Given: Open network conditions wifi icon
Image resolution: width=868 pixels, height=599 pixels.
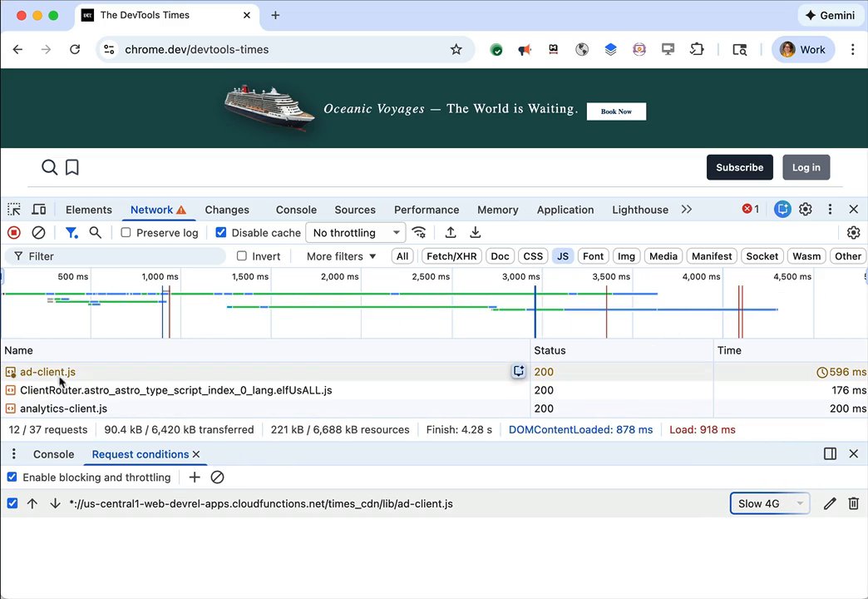Looking at the screenshot, I should (419, 233).
